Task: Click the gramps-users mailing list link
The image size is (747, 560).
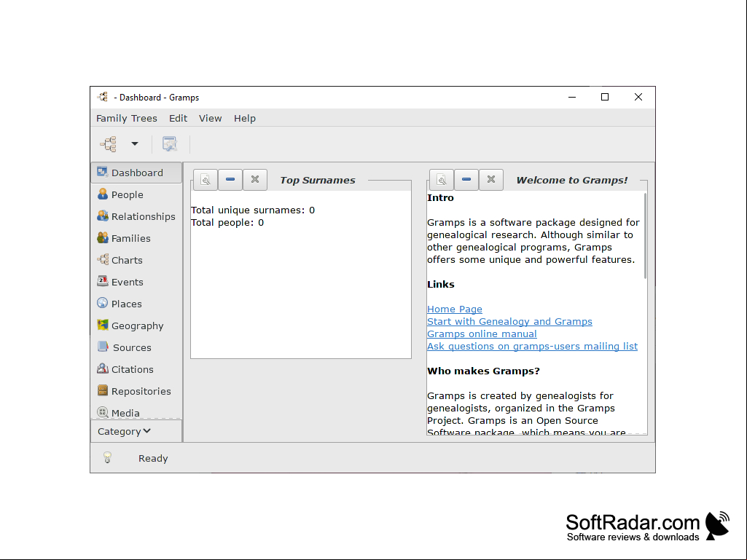Action: click(532, 346)
